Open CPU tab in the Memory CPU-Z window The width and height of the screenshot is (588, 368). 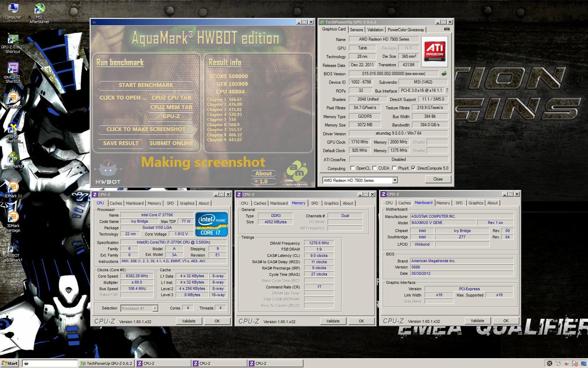(244, 203)
